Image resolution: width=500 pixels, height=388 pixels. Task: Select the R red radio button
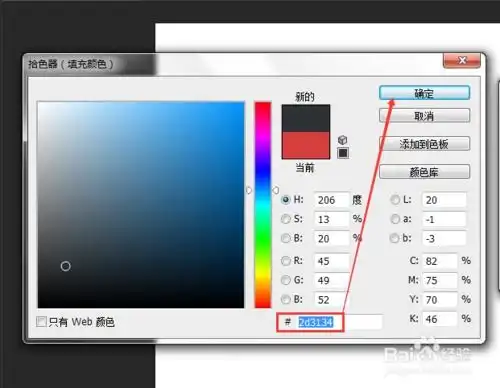286,261
